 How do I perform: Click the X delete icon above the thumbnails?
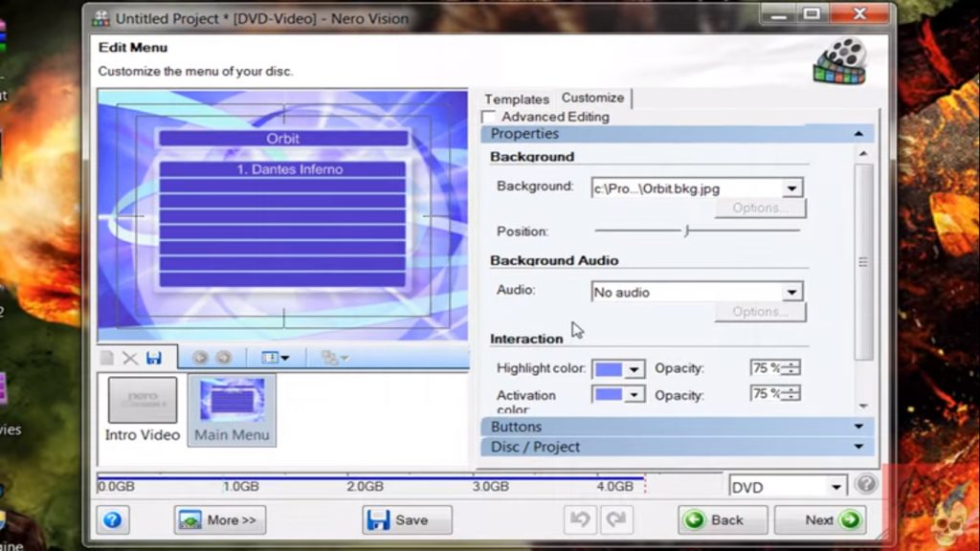[130, 358]
